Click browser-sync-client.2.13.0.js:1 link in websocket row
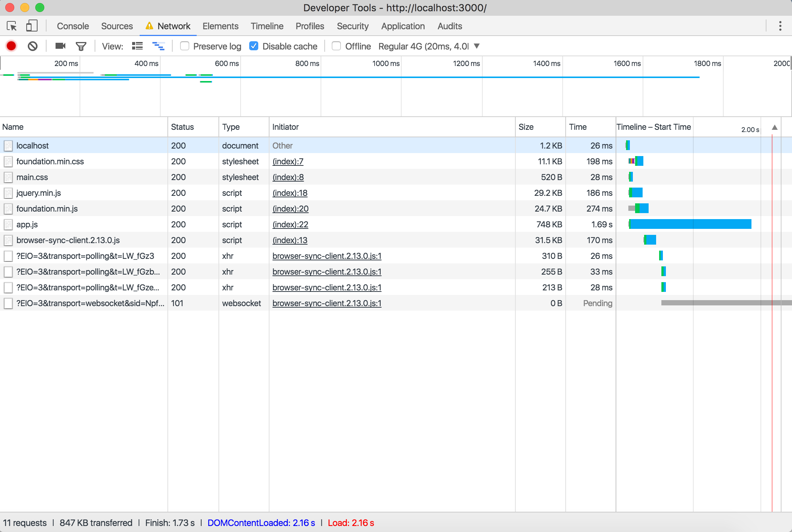 [327, 303]
